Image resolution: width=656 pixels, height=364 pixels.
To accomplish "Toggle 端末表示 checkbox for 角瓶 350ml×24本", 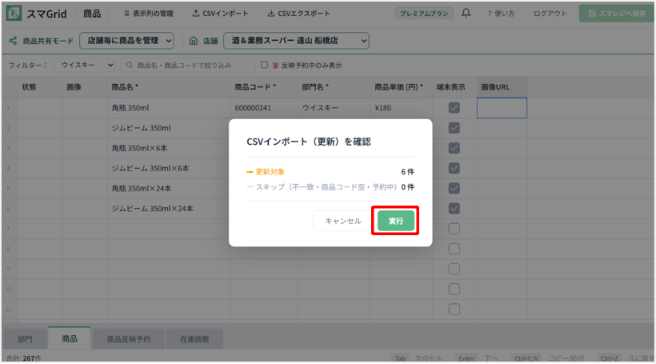I will coord(454,188).
